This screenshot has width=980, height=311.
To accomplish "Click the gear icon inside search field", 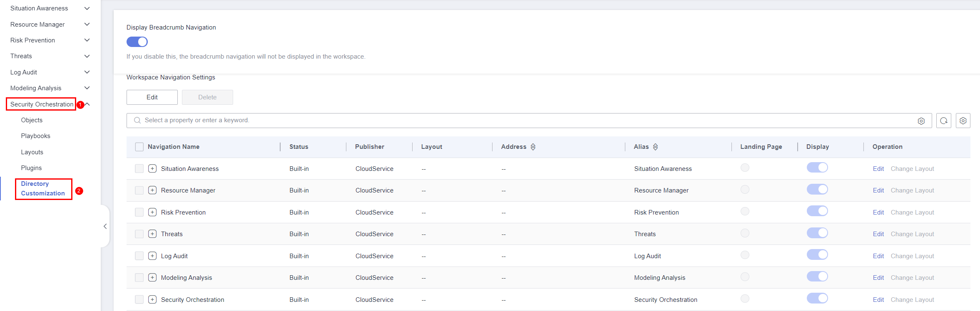I will point(921,121).
